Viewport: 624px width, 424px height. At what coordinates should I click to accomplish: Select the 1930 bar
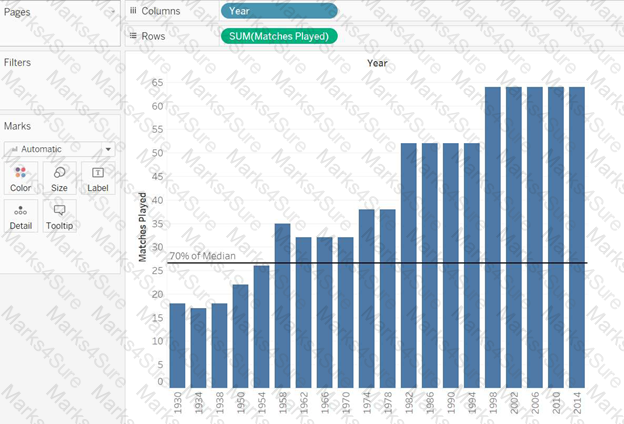pos(177,346)
